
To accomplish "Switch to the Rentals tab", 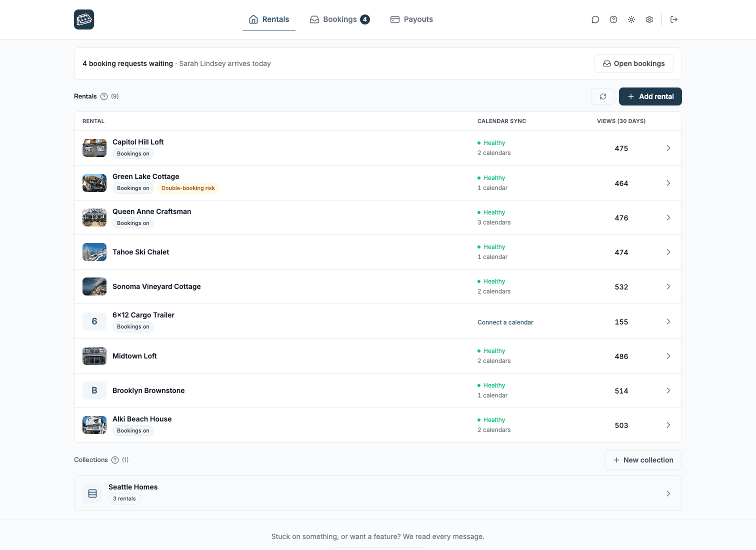I will (269, 19).
